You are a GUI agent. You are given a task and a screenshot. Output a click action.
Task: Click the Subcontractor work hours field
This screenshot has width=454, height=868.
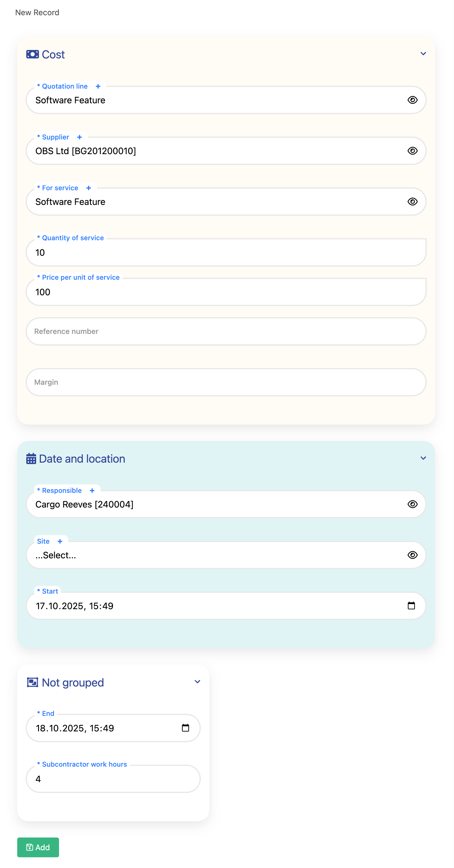click(113, 779)
